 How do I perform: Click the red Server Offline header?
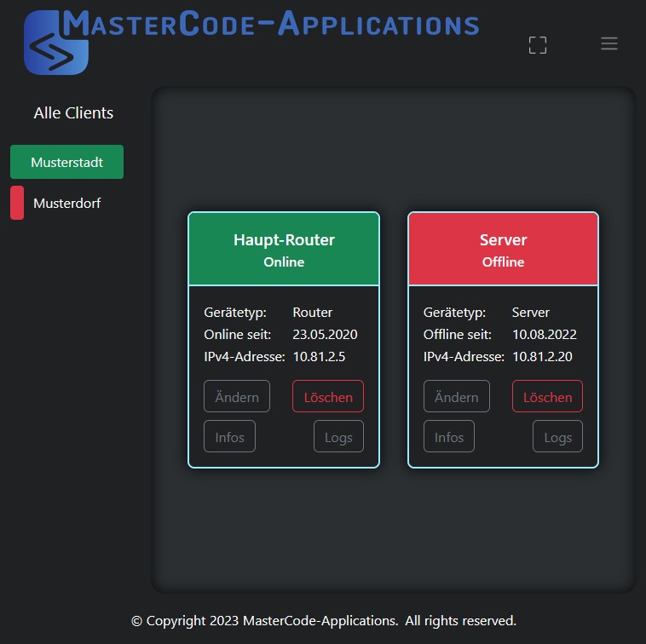pyautogui.click(x=503, y=249)
